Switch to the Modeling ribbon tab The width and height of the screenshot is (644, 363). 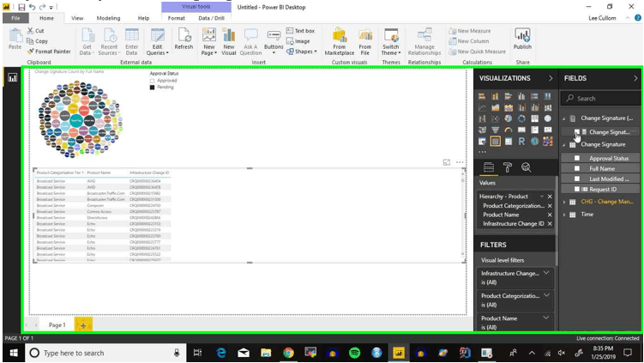click(108, 18)
